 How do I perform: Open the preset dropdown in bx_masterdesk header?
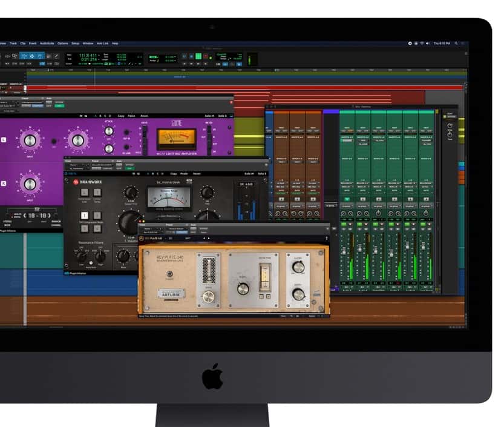pyautogui.click(x=102, y=165)
